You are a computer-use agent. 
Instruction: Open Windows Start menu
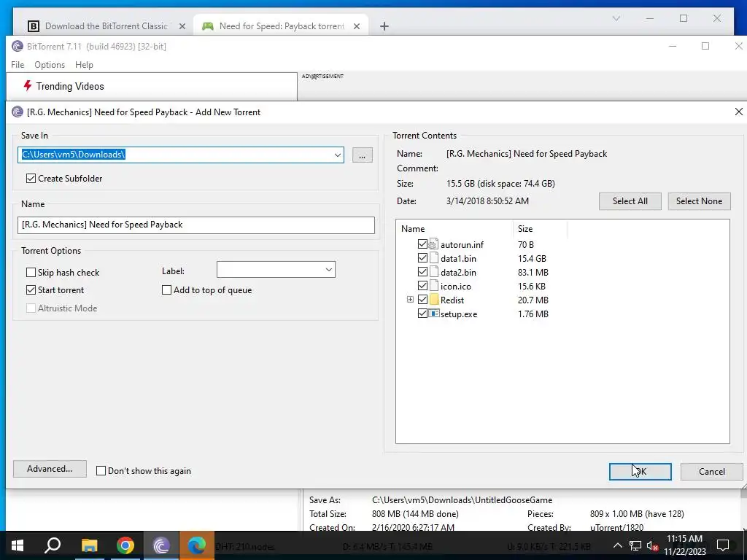pyautogui.click(x=18, y=545)
